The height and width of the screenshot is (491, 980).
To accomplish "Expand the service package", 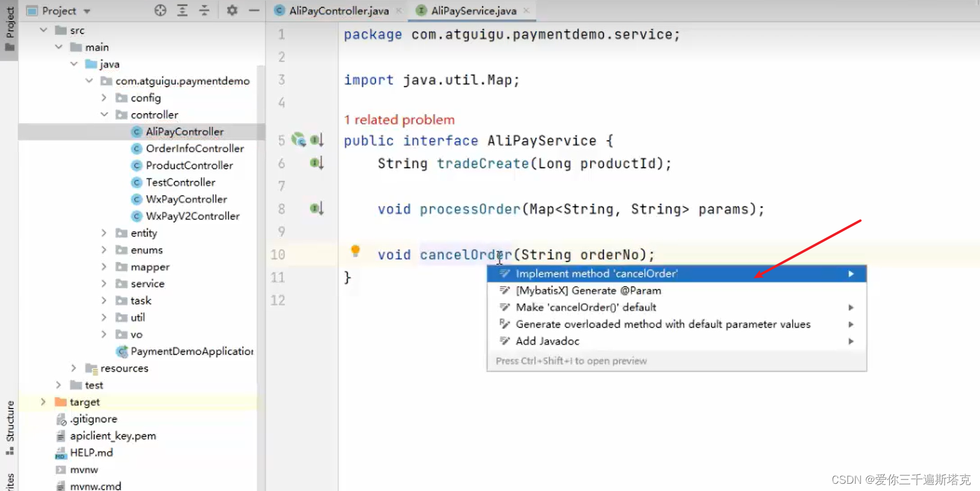I will coord(104,282).
